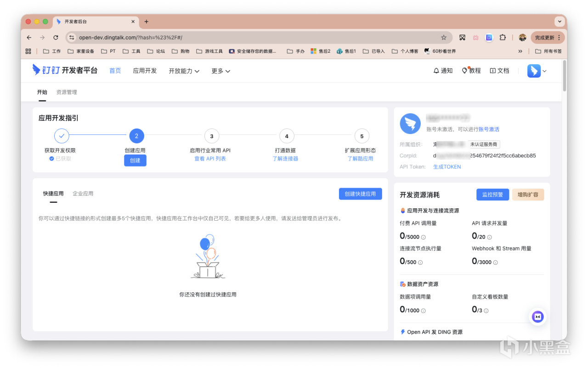Click the 未认证服务商 tag
The height and width of the screenshot is (368, 588).
pos(484,145)
